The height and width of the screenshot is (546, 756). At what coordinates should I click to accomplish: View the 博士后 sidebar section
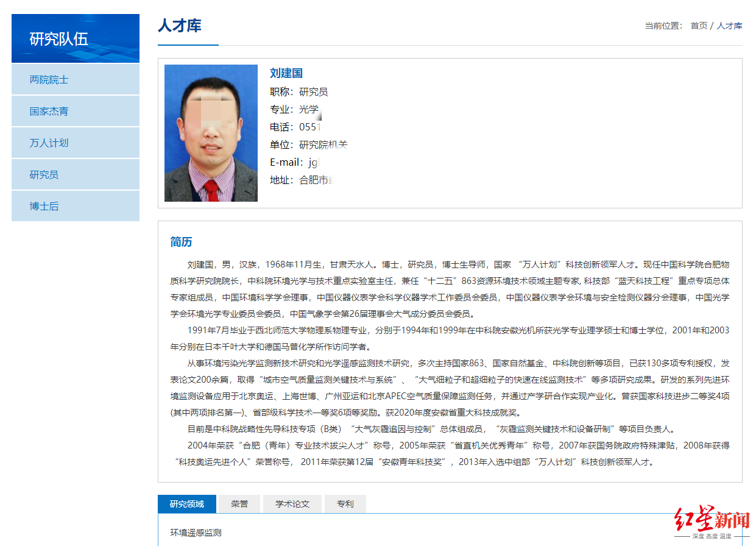(x=44, y=206)
